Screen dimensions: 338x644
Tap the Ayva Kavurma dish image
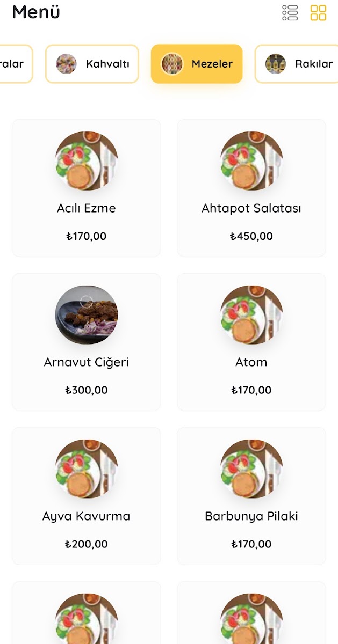[87, 469]
